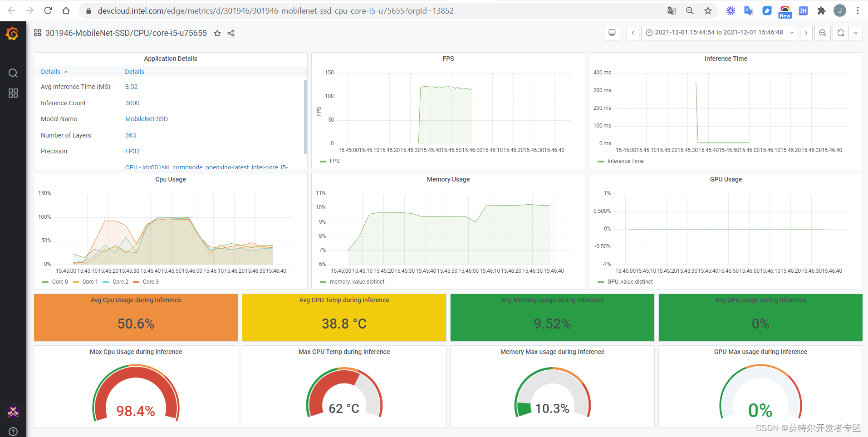Step forward in time with the right arrow
The image size is (868, 437).
(806, 33)
